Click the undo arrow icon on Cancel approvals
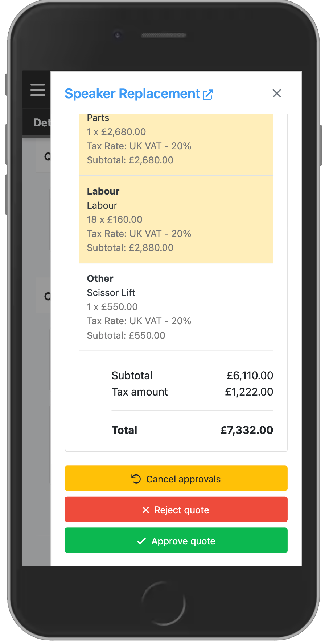325x644 pixels. pyautogui.click(x=136, y=479)
